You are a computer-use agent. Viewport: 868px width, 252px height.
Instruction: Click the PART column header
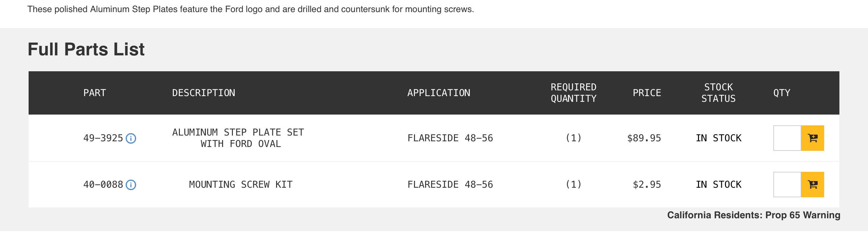tap(95, 93)
